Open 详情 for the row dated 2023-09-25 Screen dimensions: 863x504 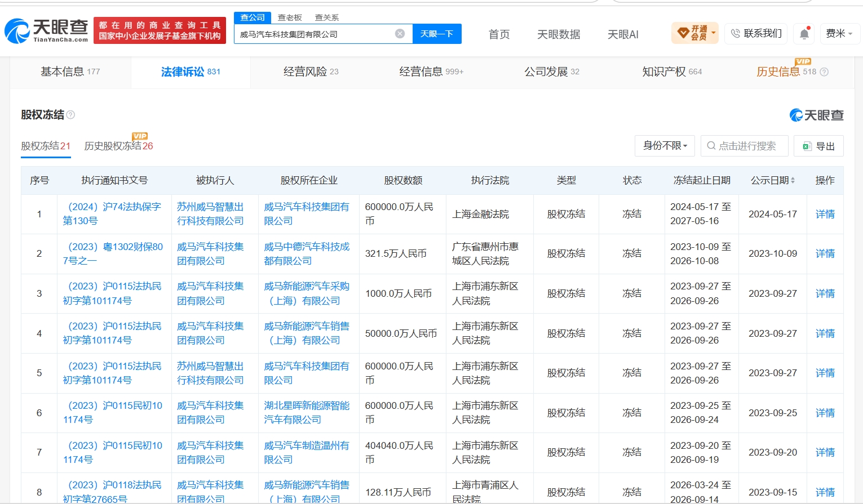tap(825, 413)
